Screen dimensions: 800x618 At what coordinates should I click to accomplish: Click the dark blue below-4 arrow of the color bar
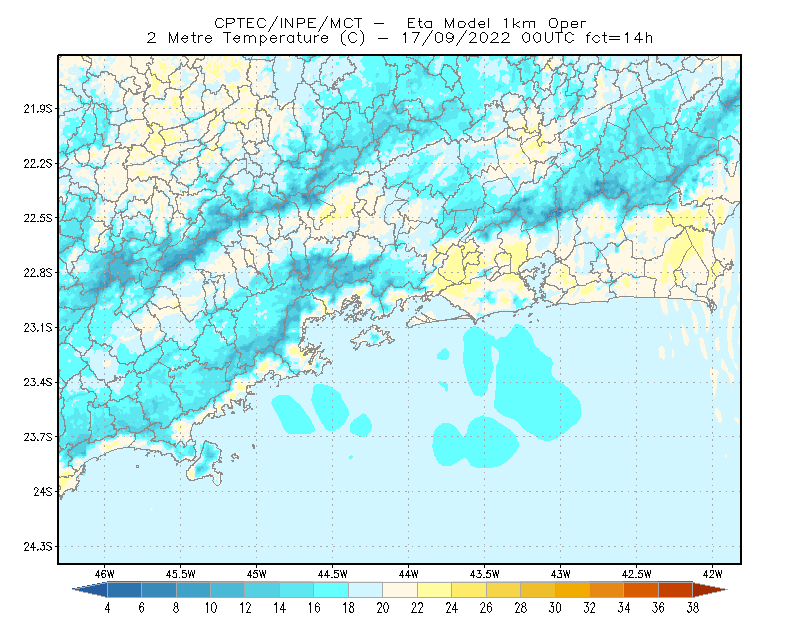tap(90, 590)
